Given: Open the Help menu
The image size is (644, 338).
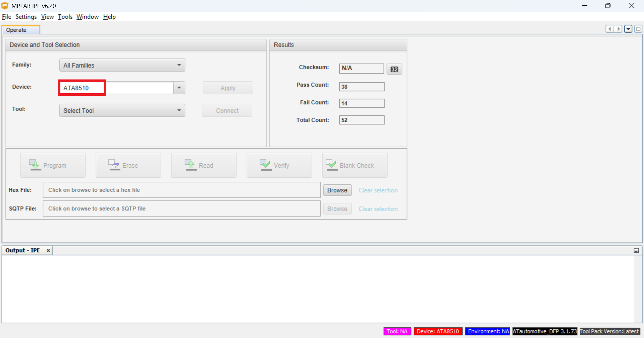Looking at the screenshot, I should click(x=109, y=17).
